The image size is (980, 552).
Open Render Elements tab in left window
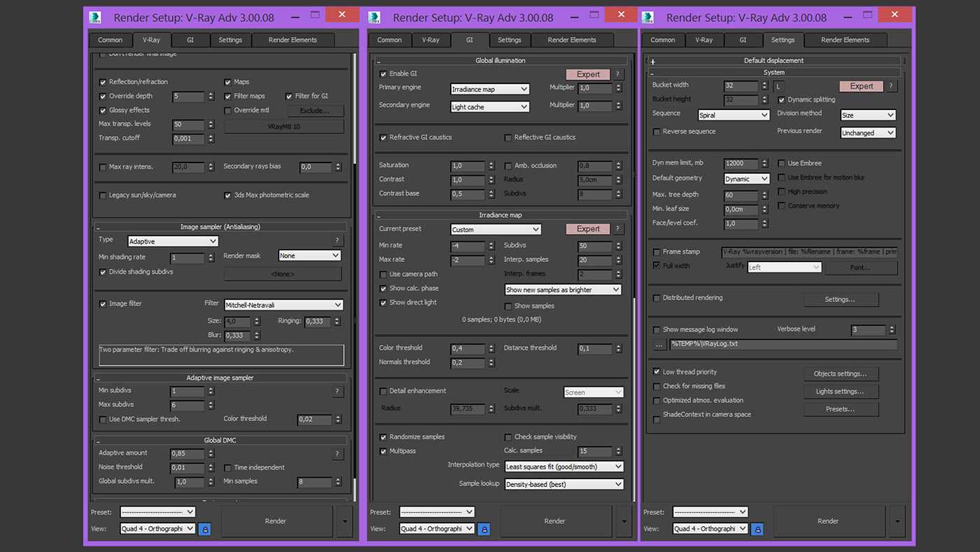[x=293, y=40]
